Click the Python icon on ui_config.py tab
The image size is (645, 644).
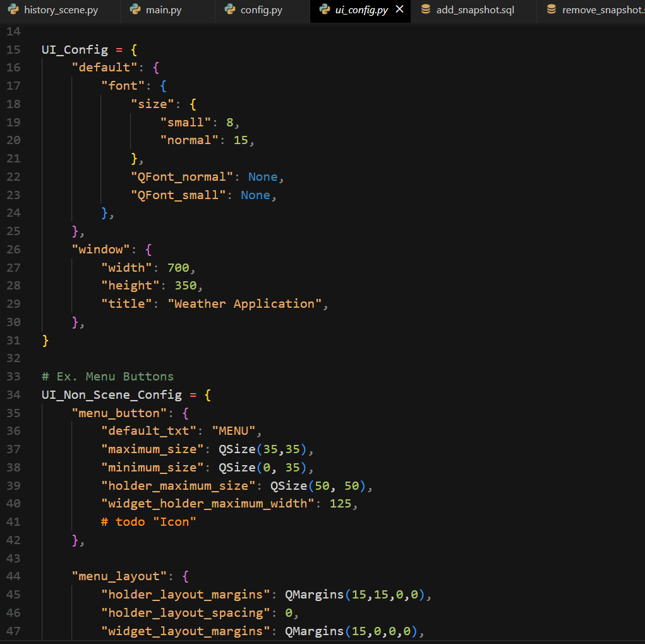click(x=324, y=10)
